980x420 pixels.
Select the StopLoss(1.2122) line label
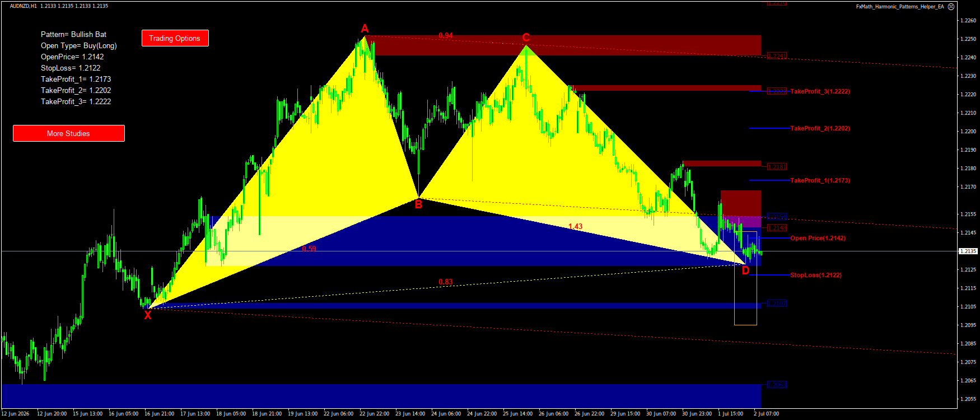tap(815, 275)
